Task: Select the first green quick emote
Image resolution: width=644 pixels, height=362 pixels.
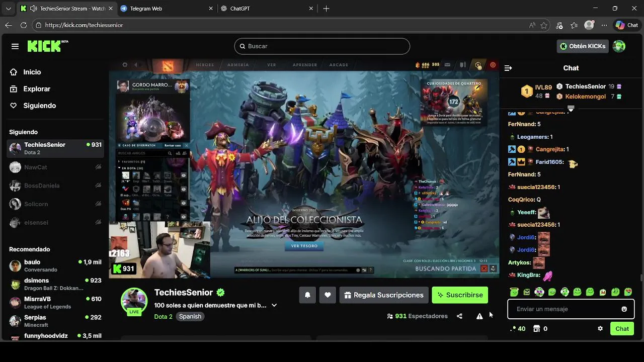Action: pyautogui.click(x=514, y=292)
